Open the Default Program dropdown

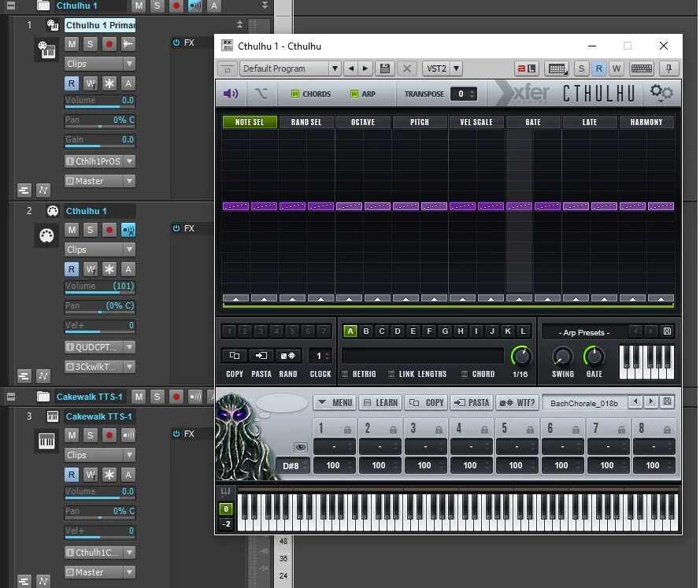[335, 68]
